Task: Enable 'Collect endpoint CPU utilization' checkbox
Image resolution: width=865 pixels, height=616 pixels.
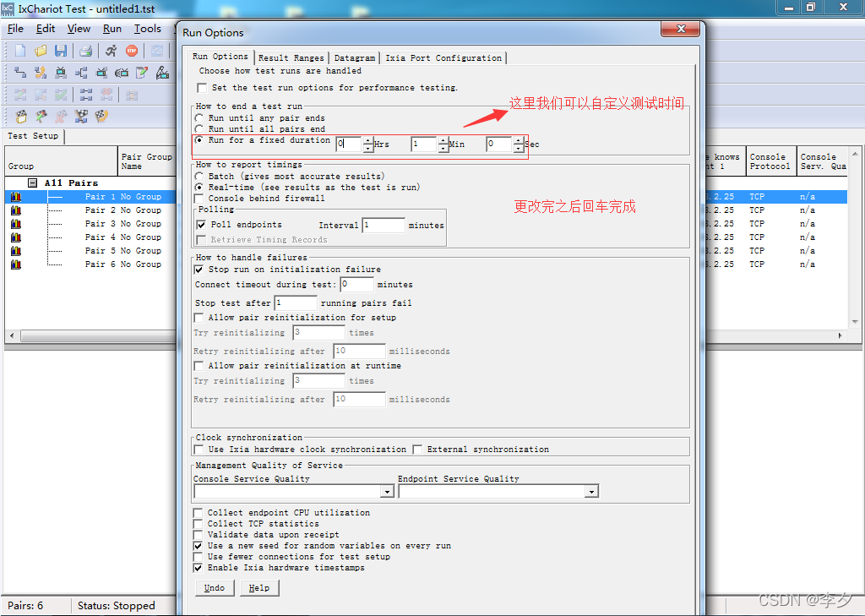Action: tap(199, 513)
